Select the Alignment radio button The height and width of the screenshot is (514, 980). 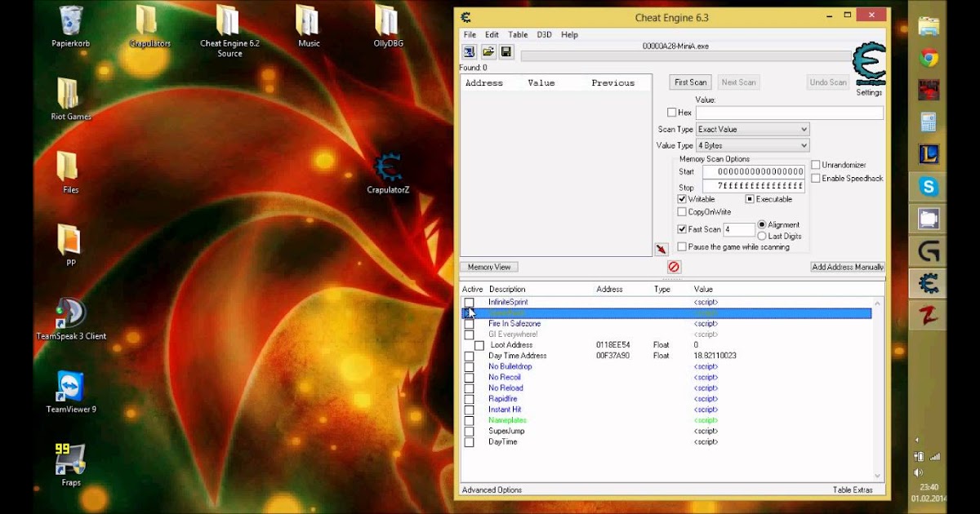[762, 224]
